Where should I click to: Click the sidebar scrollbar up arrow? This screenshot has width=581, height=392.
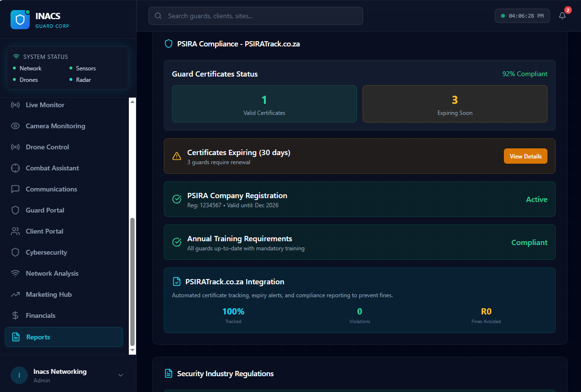133,101
